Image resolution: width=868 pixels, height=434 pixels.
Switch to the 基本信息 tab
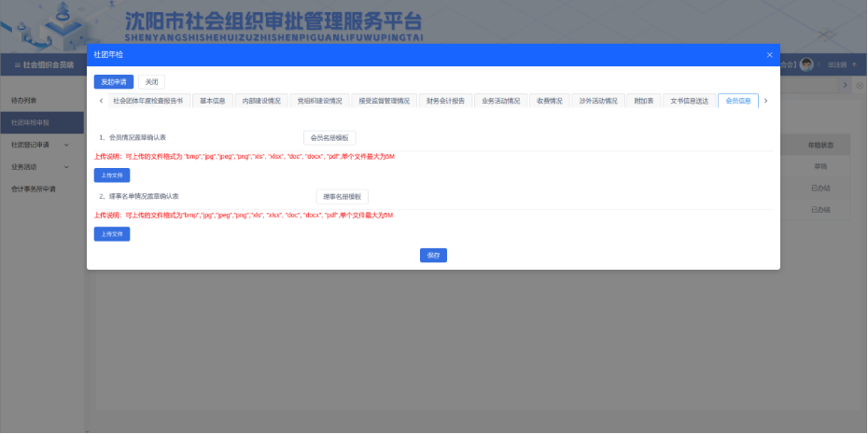(212, 101)
